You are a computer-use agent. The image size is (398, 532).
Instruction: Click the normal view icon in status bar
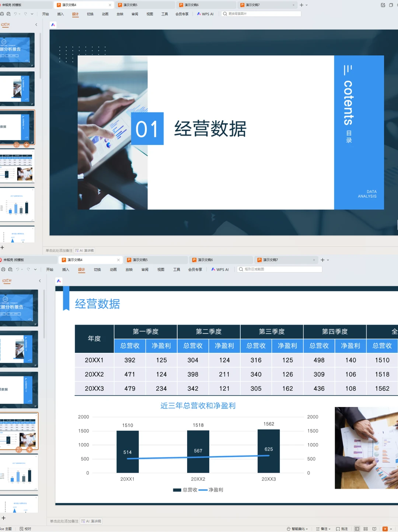tap(357, 529)
